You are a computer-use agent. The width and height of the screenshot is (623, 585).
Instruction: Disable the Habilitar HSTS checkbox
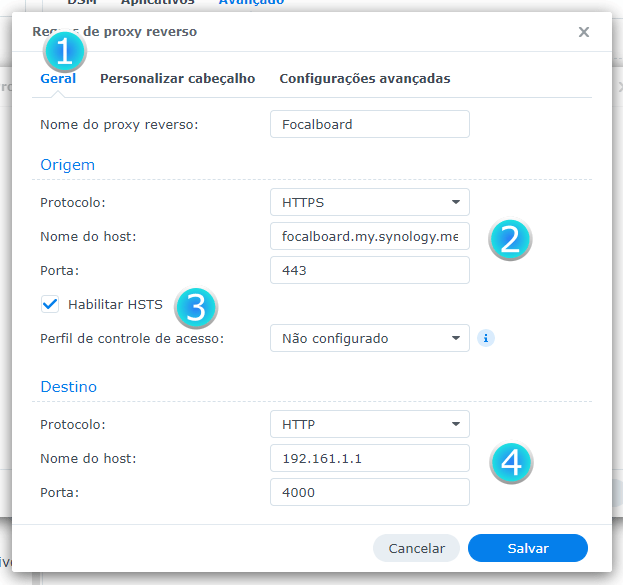50,304
